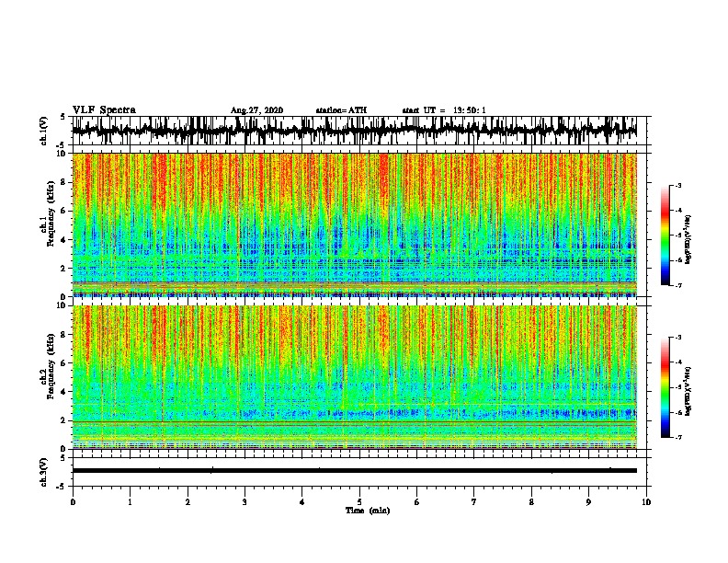The height and width of the screenshot is (563, 728).
Task: Click the -7 label on ch.2 colorbar
Action: point(678,437)
